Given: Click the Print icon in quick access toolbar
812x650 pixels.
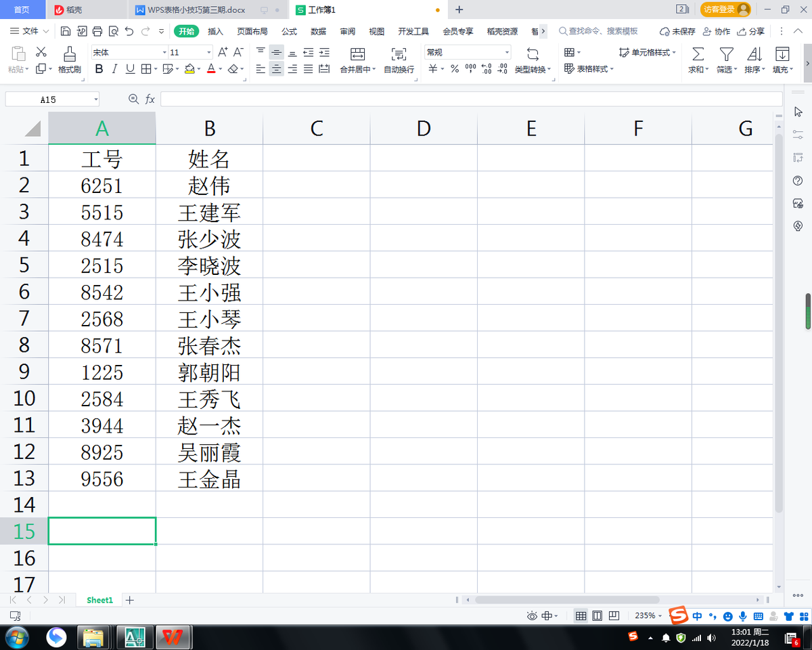Looking at the screenshot, I should 97,31.
